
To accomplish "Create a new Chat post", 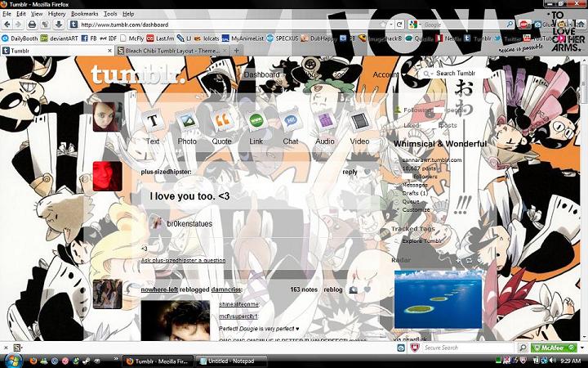I will click(x=291, y=127).
